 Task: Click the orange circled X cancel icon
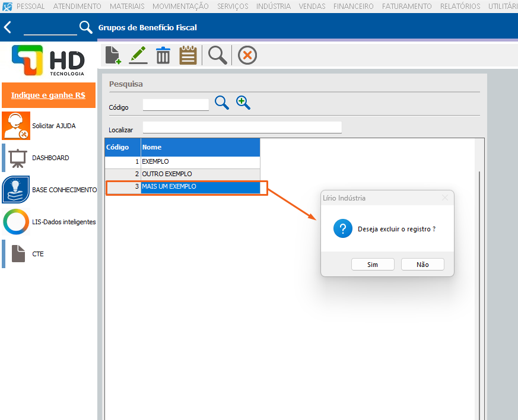247,56
